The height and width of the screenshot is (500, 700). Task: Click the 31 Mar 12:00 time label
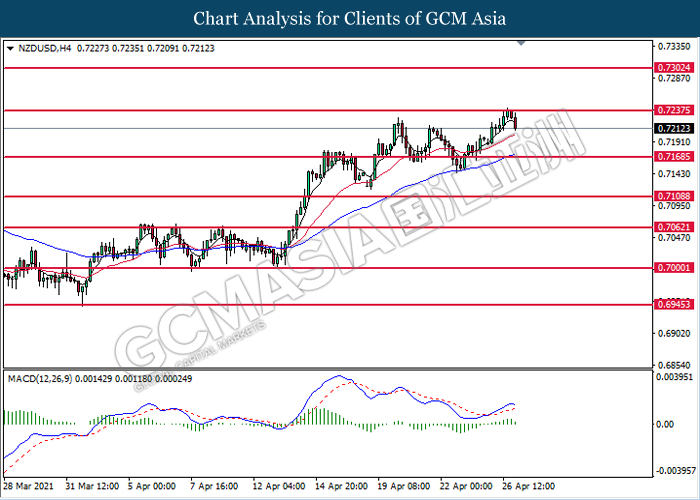coord(92,486)
